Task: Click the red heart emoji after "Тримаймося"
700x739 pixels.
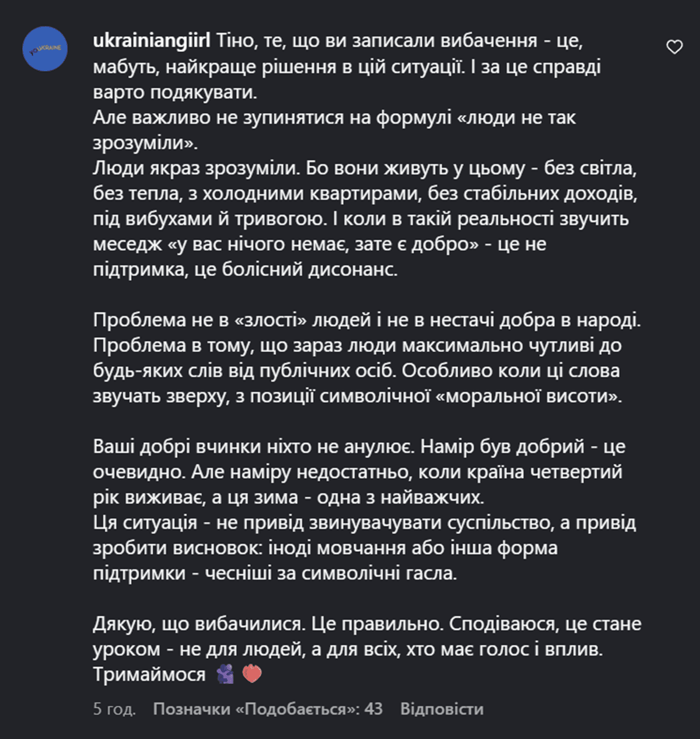Action: click(x=252, y=674)
